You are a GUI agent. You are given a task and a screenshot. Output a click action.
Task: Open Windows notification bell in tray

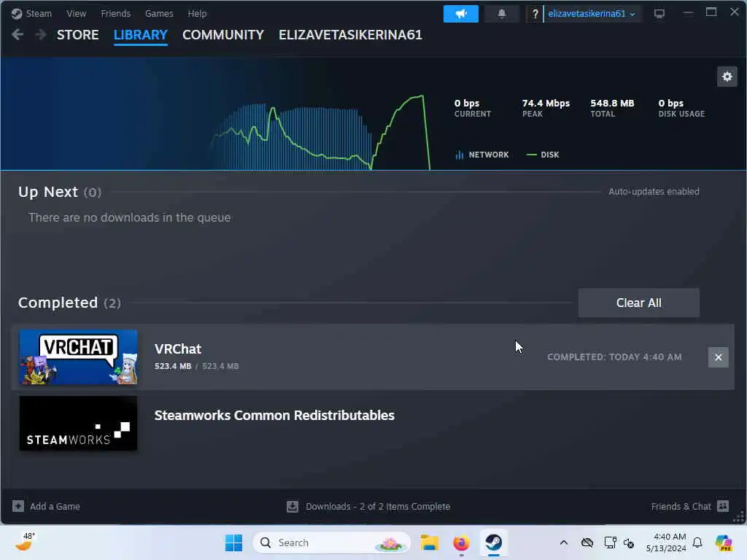pos(697,542)
